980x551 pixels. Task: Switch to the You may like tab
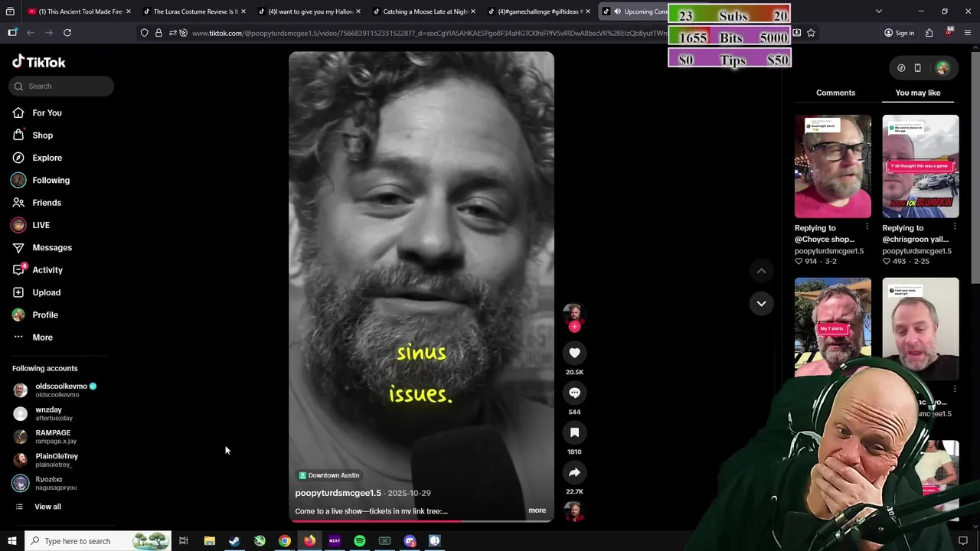point(917,93)
